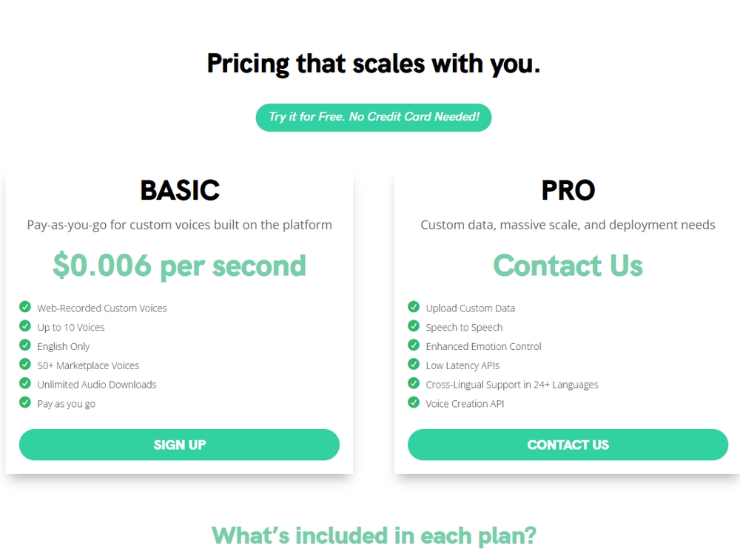Click checkmark icon next to Pay as you go
Screen dimensions: 740x560
[25, 403]
